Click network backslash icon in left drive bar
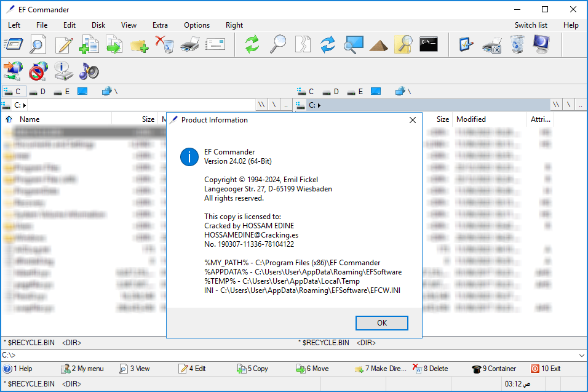The height and width of the screenshot is (392, 588). (110, 92)
